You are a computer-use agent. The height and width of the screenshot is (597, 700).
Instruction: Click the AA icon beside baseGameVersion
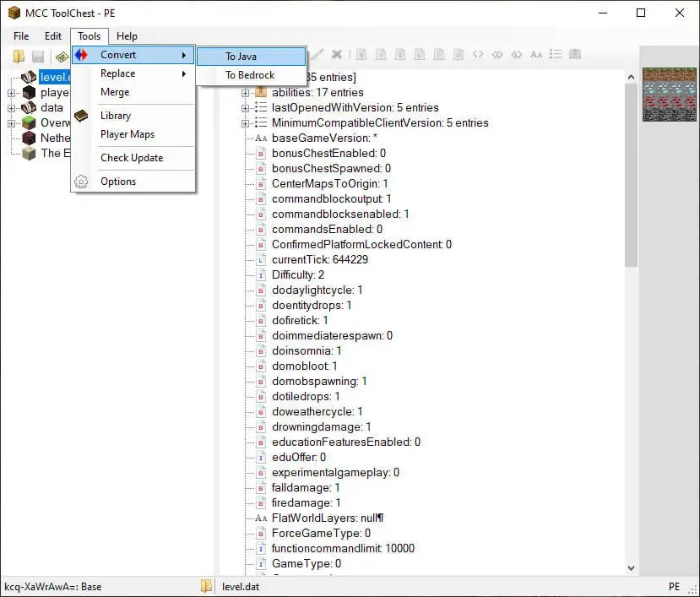(x=261, y=138)
